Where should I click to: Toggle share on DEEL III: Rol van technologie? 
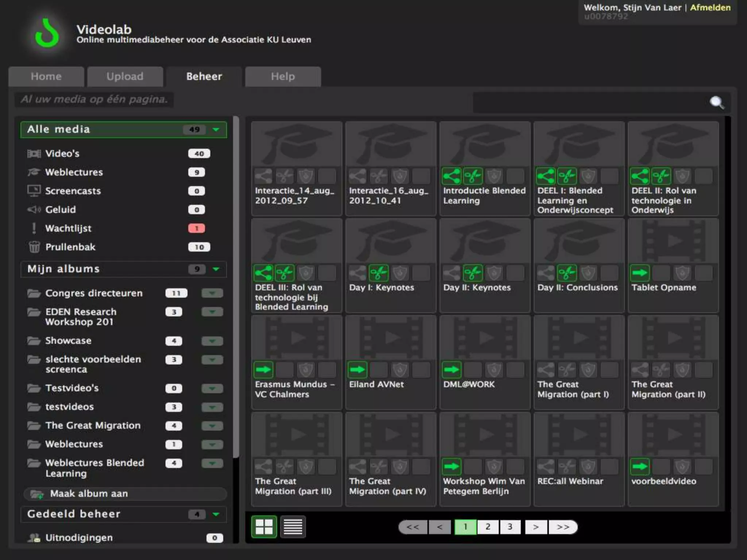click(x=263, y=273)
